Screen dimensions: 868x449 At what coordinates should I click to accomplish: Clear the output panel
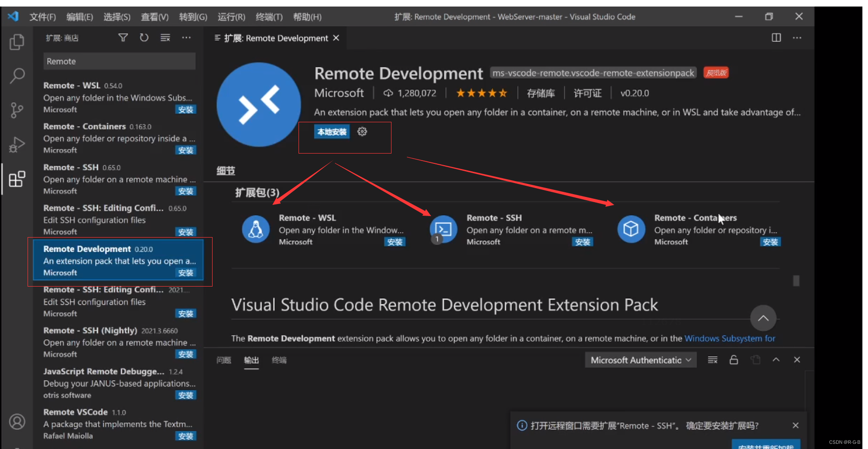coord(712,360)
